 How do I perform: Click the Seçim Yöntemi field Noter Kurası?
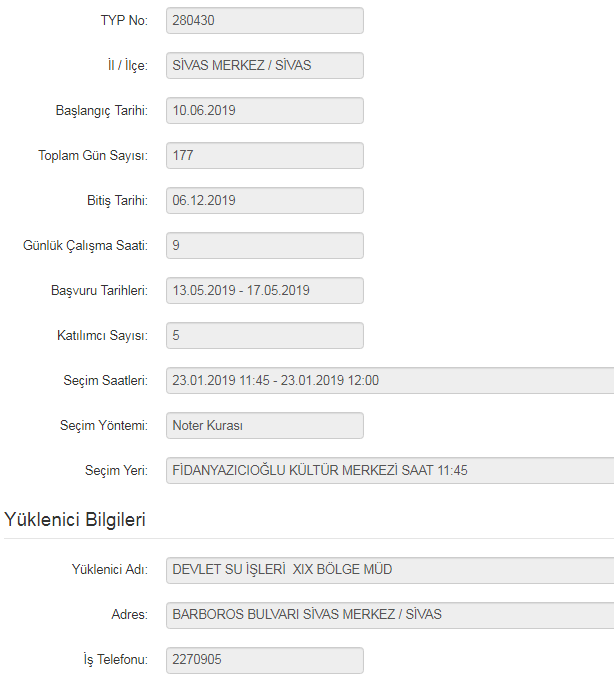tap(264, 425)
